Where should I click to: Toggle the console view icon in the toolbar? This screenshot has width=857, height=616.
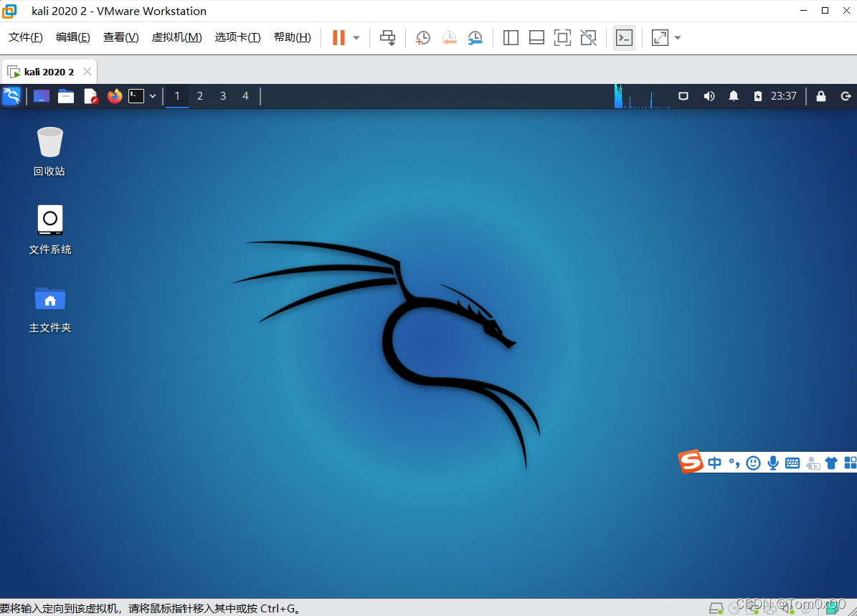(x=624, y=38)
